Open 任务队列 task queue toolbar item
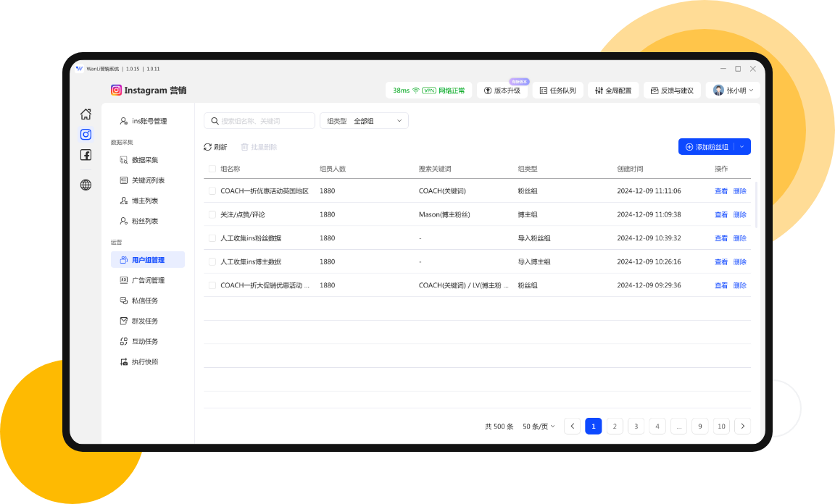The image size is (835, 504). [x=557, y=91]
